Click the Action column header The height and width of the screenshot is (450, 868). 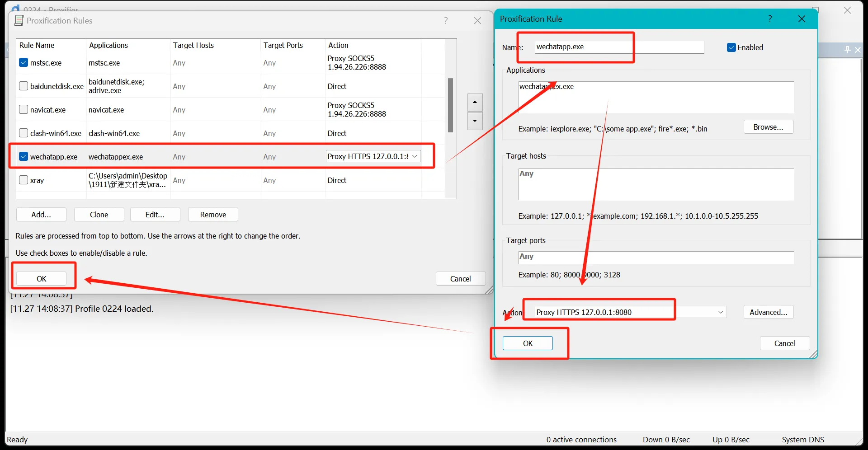click(373, 45)
